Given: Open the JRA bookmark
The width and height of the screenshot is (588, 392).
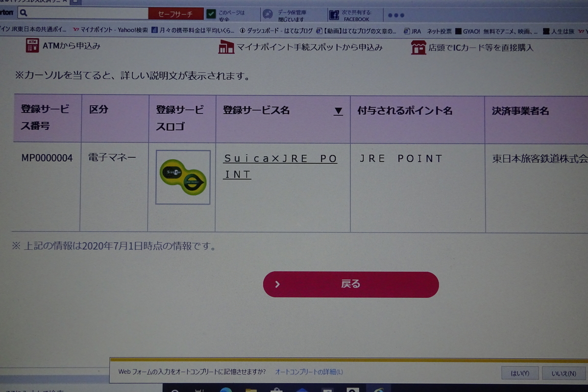Looking at the screenshot, I should pos(413,31).
